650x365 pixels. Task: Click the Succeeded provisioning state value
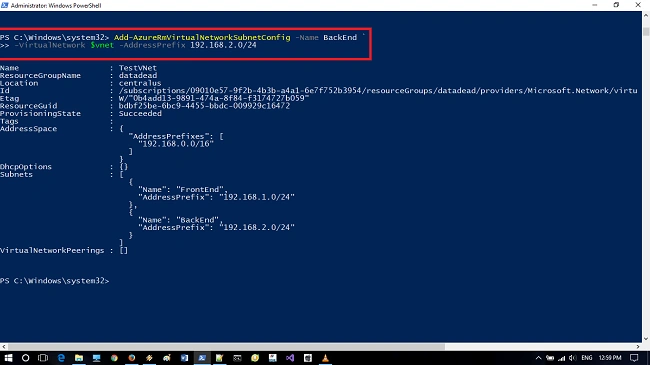coord(140,113)
